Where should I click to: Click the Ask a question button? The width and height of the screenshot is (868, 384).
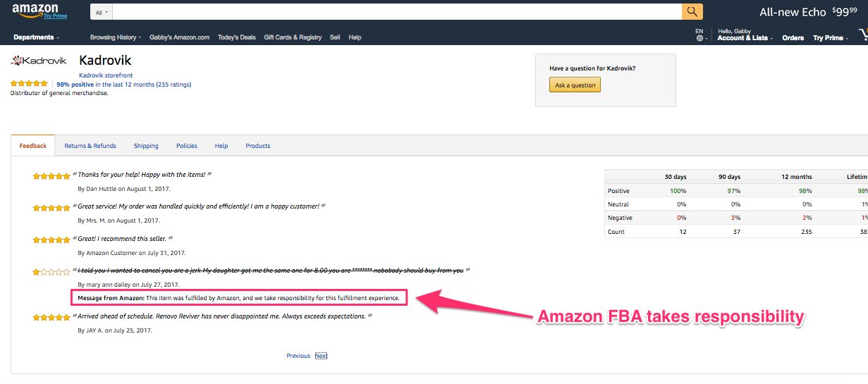(x=575, y=85)
